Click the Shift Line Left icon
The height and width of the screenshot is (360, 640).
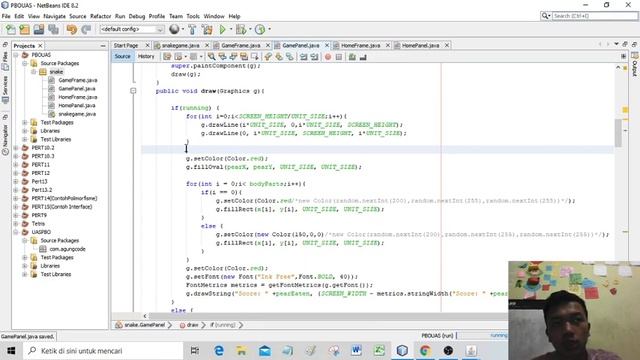303,57
